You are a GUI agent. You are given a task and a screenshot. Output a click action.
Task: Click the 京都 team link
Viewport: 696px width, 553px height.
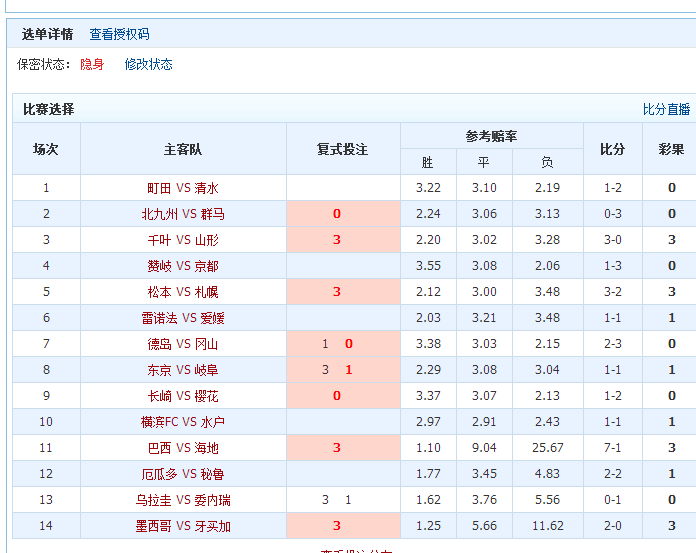coord(206,266)
